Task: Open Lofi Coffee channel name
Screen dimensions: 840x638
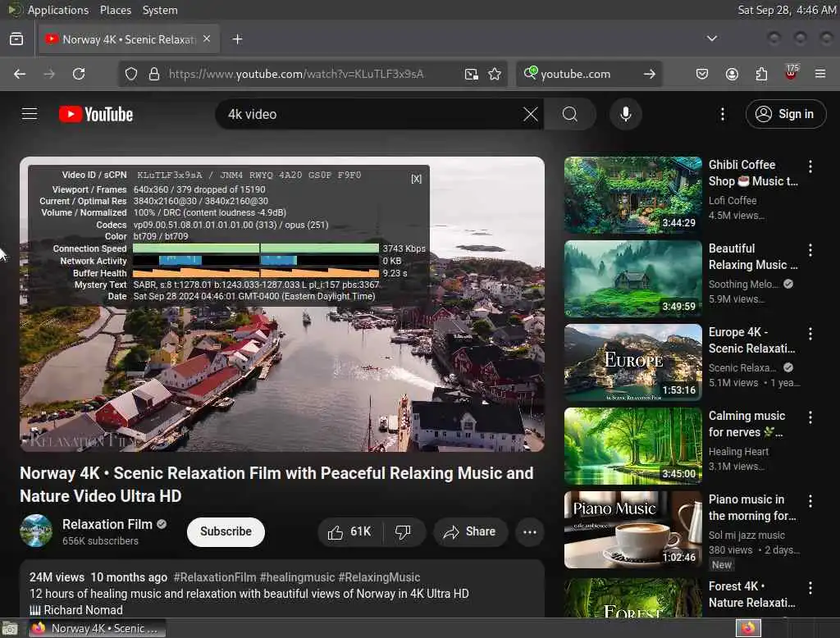Action: pyautogui.click(x=733, y=200)
